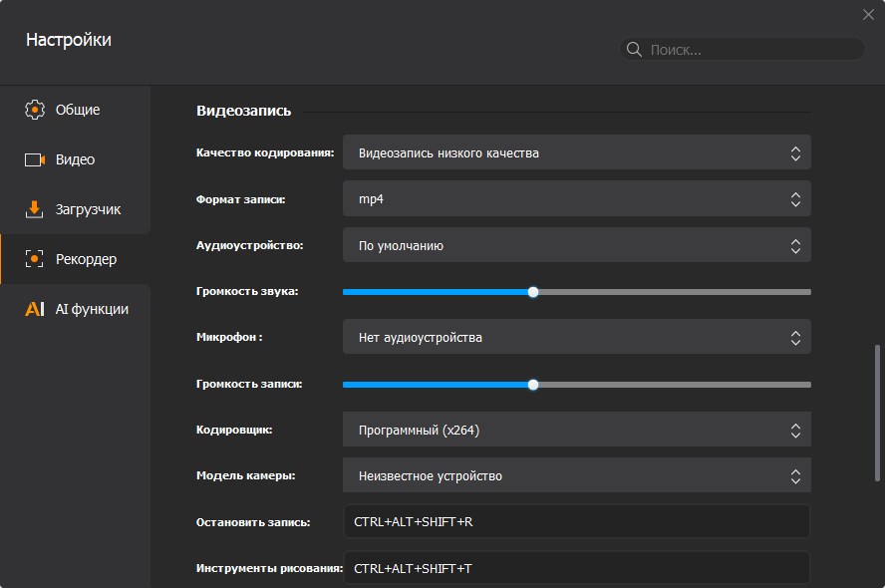Click the Поиск search input field
885x588 pixels.
point(752,49)
